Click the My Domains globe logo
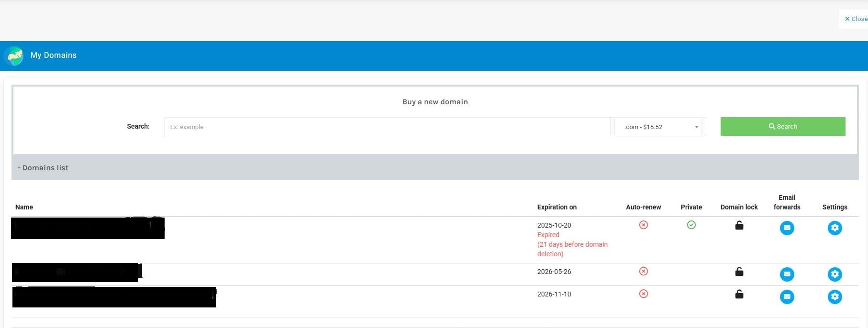Image resolution: width=868 pixels, height=328 pixels. [x=15, y=56]
